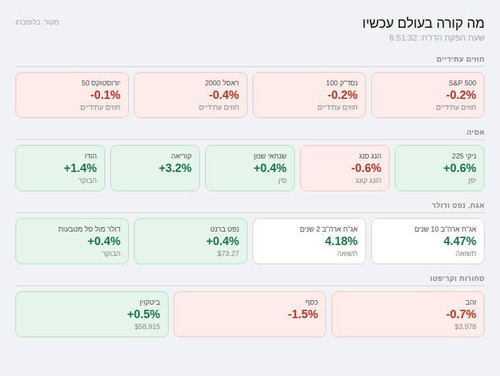Open the US 10-year bond yield card

[428, 241]
